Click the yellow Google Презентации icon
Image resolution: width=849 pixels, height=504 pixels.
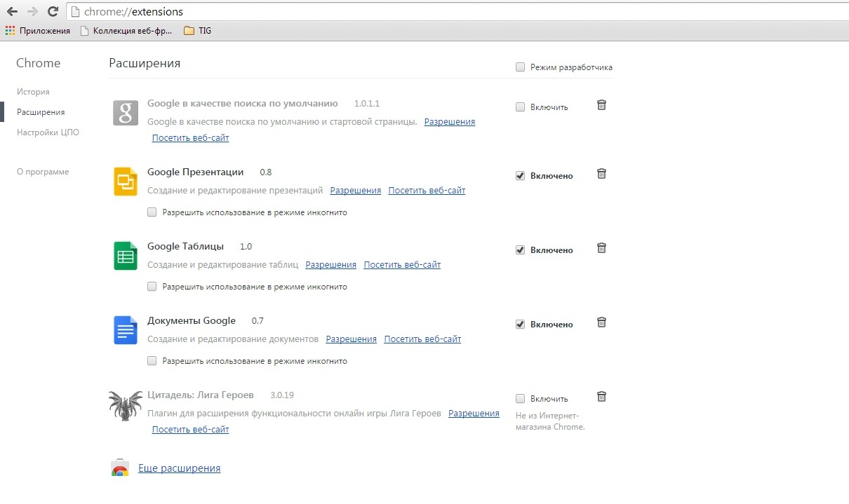click(x=126, y=182)
